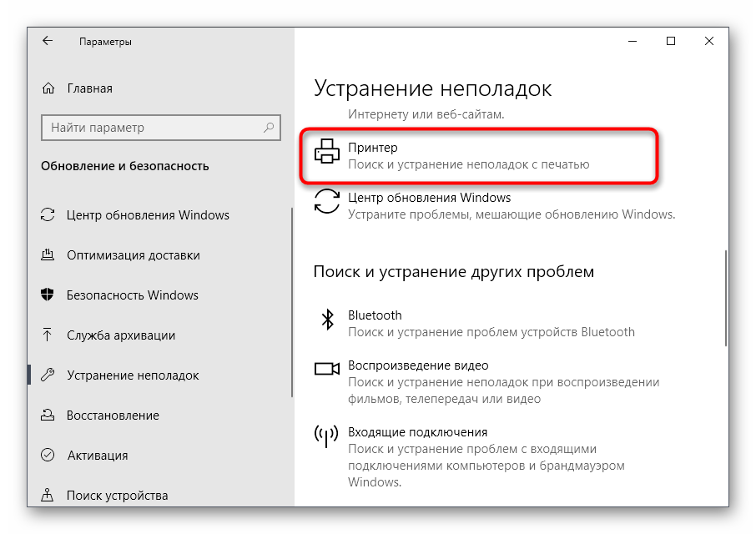This screenshot has width=756, height=534.
Task: Click the search magnifier icon
Action: 269,128
